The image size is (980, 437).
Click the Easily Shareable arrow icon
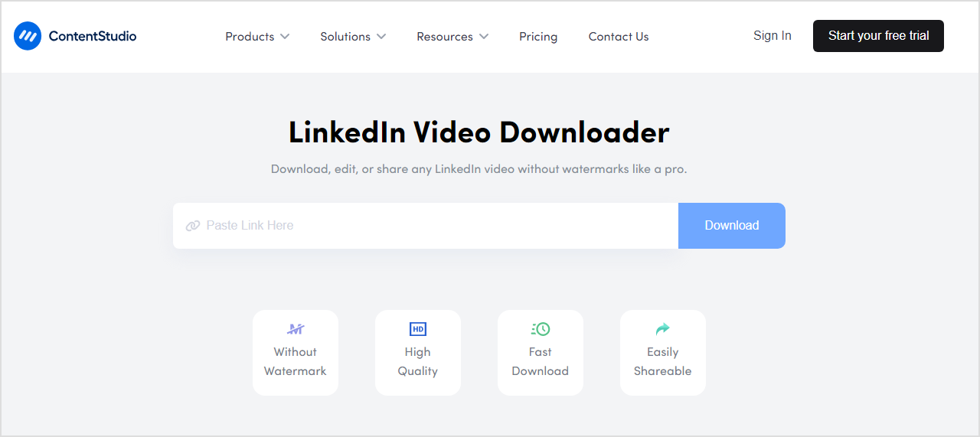pyautogui.click(x=663, y=329)
